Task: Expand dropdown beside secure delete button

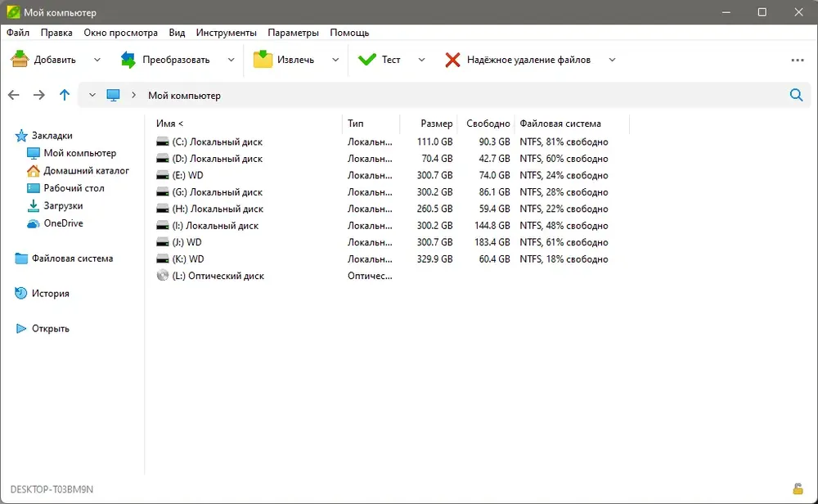Action: point(612,60)
